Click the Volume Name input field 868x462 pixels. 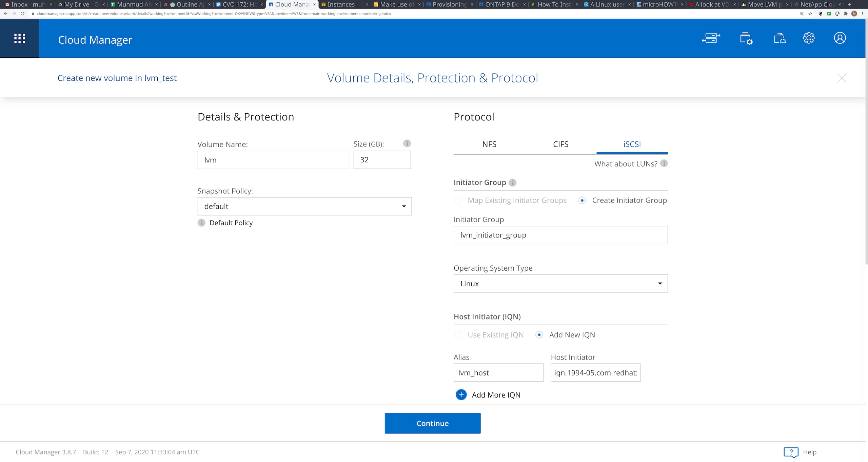[273, 160]
